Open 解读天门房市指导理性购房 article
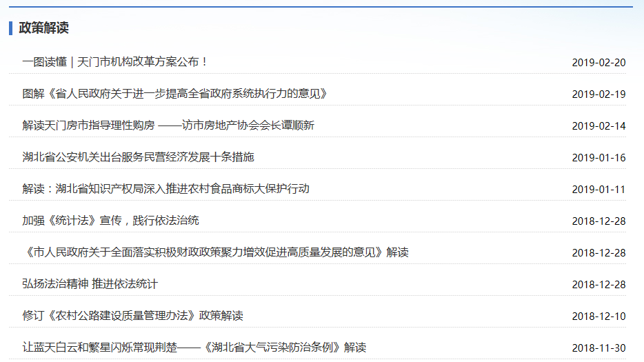644x362 pixels. 168,125
